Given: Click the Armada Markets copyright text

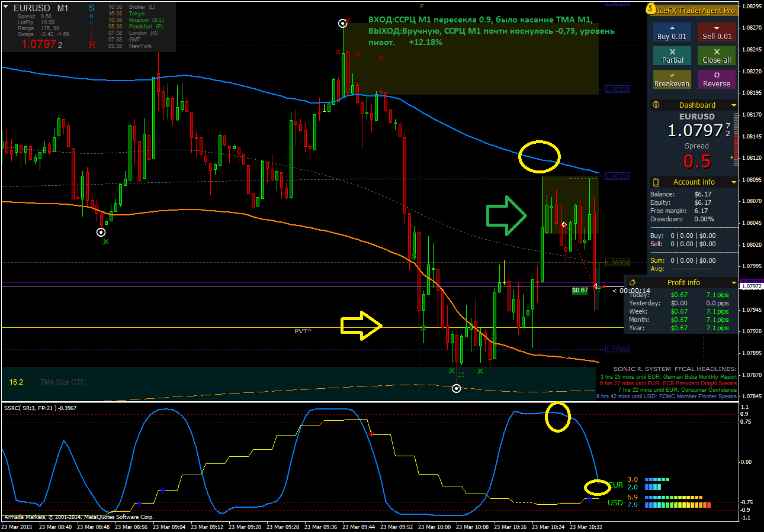Looking at the screenshot, I should point(79,517).
